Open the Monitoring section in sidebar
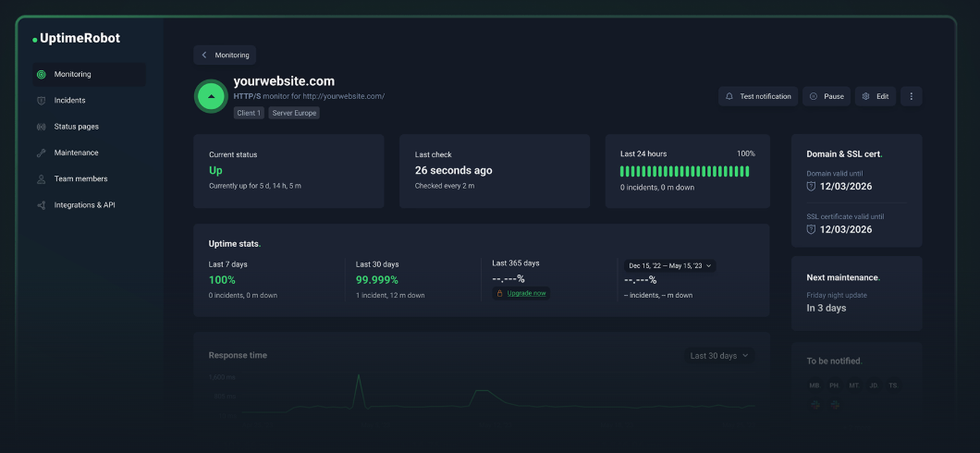 point(89,74)
